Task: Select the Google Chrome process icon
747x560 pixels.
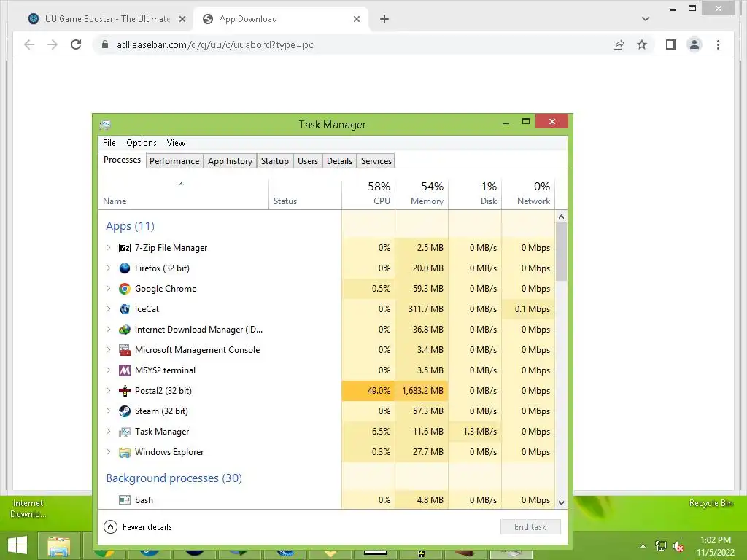Action: 124,289
